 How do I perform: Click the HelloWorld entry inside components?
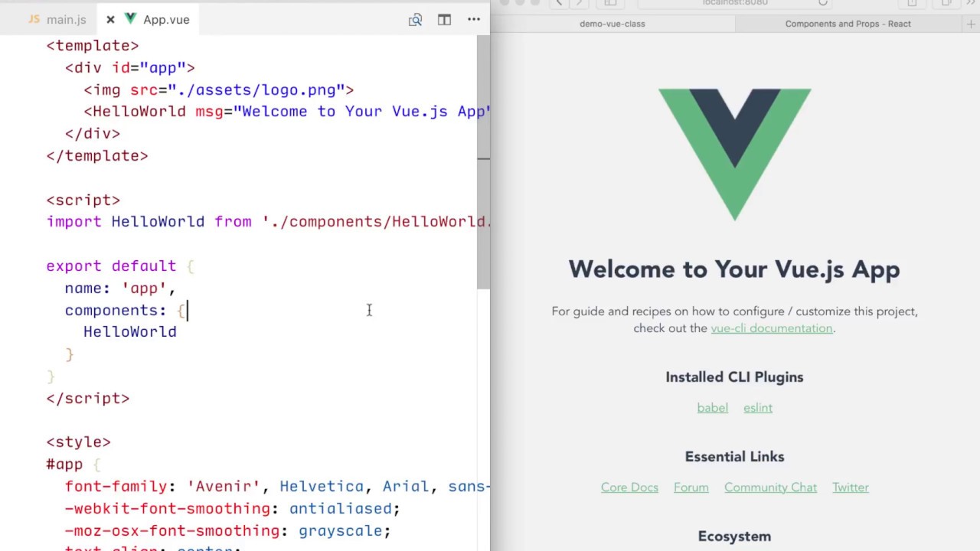[x=129, y=332]
